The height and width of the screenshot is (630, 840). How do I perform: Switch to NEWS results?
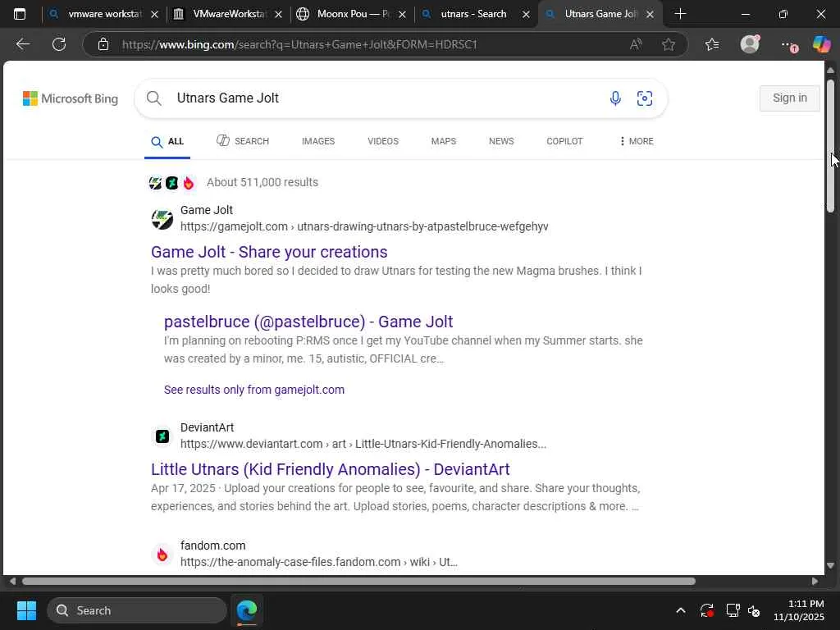[501, 141]
